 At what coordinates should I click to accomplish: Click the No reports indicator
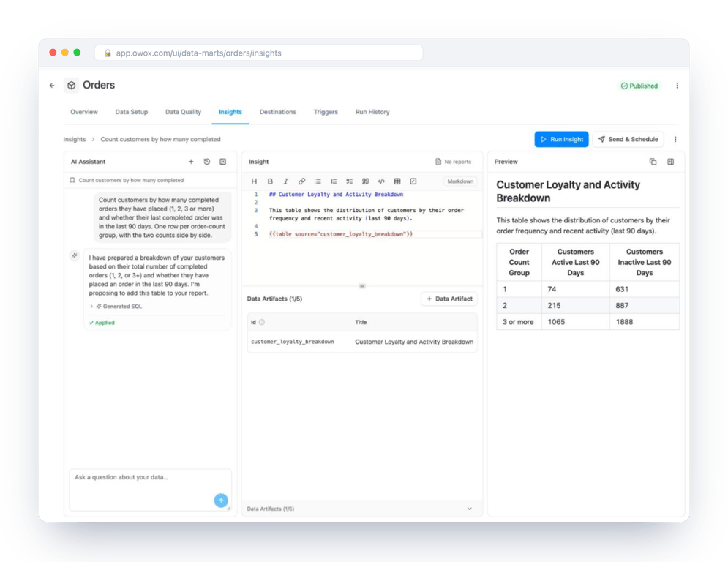[453, 162]
